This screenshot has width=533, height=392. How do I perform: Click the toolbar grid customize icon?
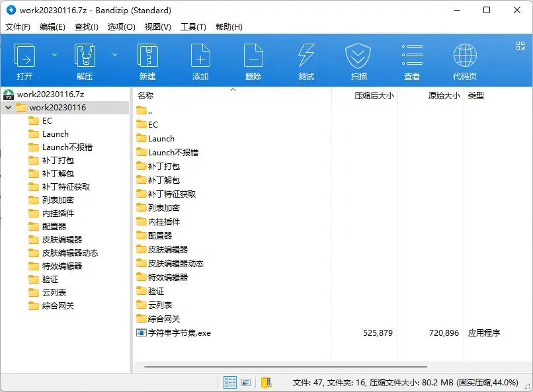[x=520, y=46]
